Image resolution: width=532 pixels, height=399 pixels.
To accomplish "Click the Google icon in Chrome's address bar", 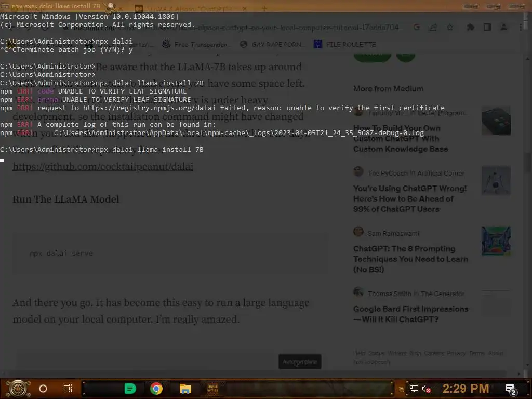I will 417,27.
